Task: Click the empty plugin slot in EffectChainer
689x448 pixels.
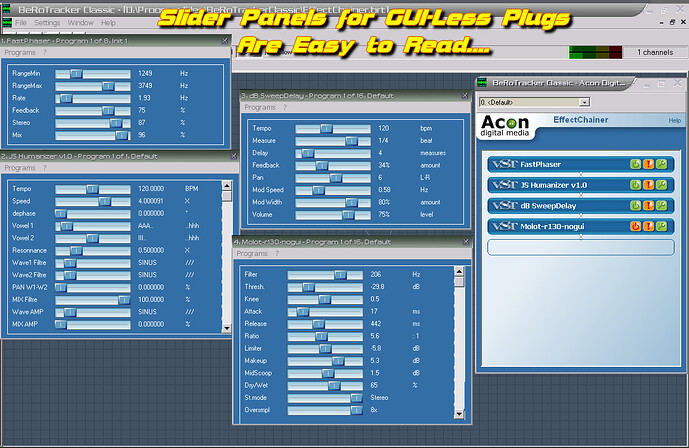Action: 580,247
